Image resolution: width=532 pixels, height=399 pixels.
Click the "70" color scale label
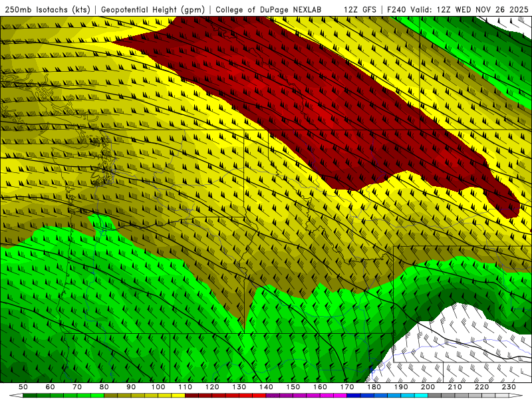pyautogui.click(x=77, y=387)
